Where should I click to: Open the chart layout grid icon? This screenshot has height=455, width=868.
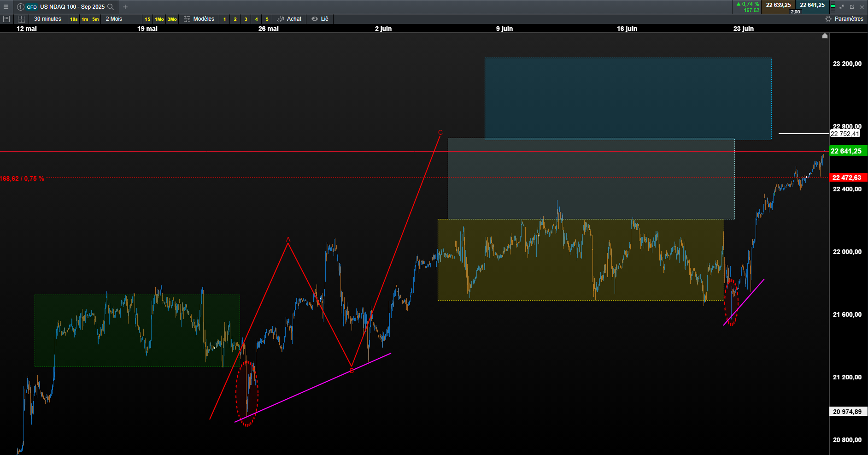21,19
